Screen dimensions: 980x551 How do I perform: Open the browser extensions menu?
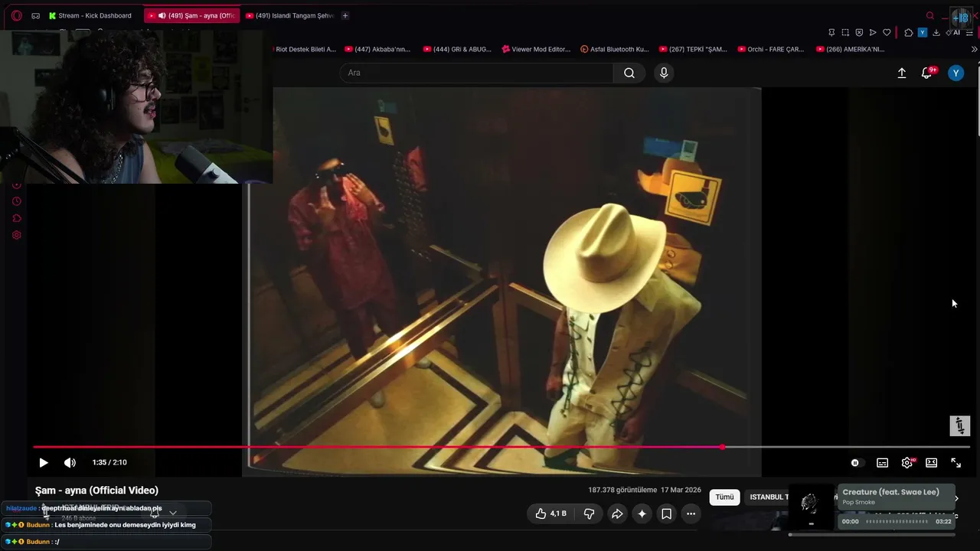[x=909, y=32]
